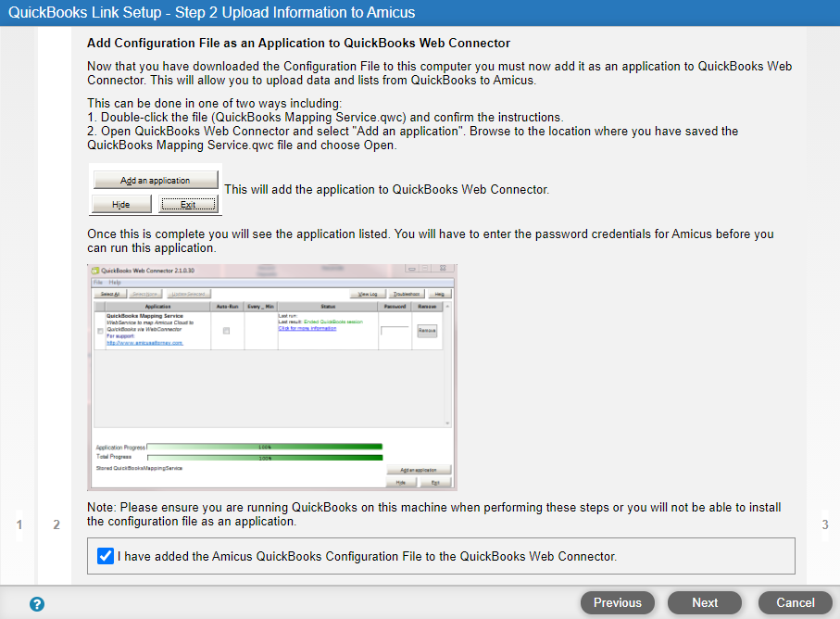840x619 pixels.
Task: Continue with the Next button
Action: coord(705,603)
